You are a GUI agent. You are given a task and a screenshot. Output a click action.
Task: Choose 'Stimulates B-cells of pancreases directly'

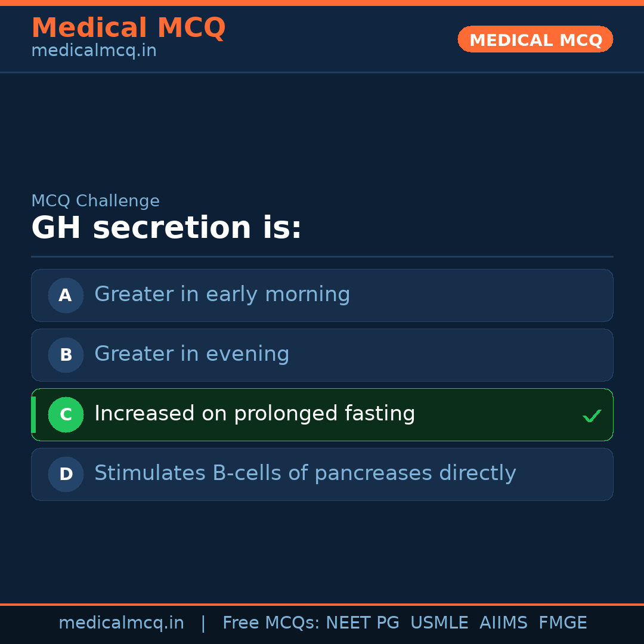[x=305, y=473]
